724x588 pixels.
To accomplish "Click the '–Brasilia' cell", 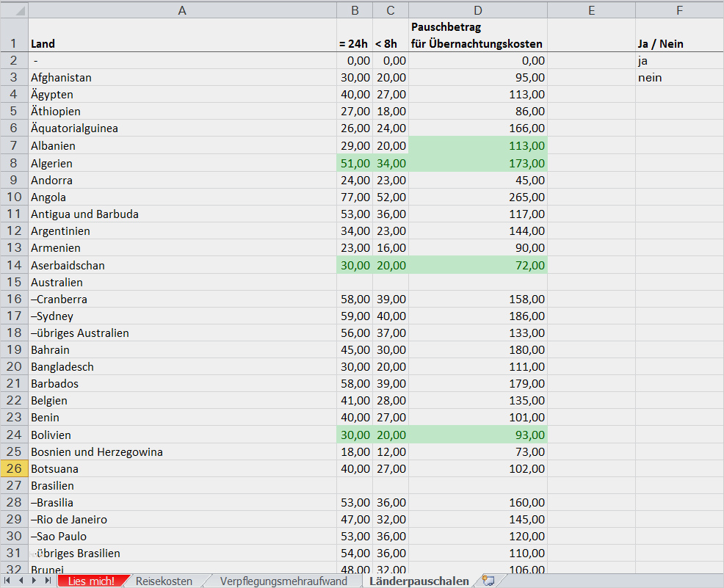I will coord(182,502).
